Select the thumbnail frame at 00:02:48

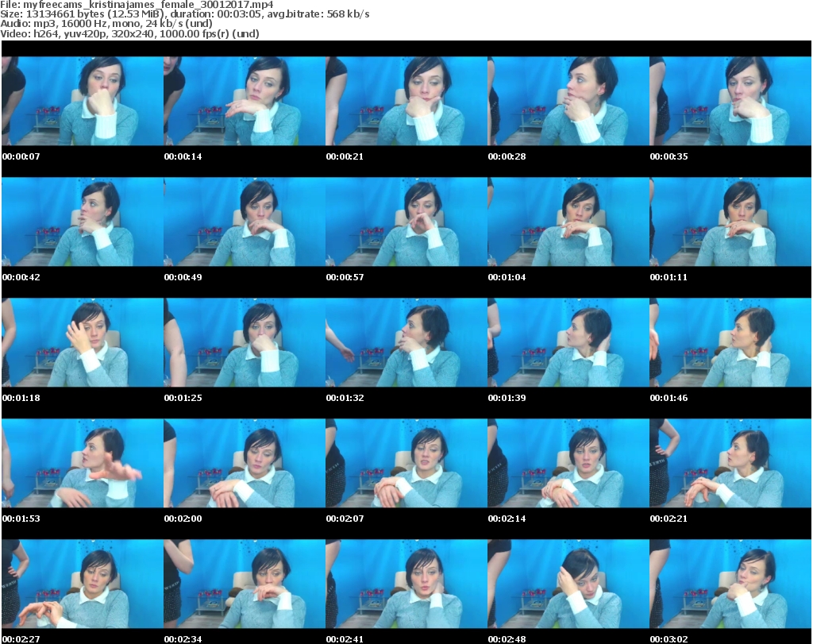click(x=568, y=584)
